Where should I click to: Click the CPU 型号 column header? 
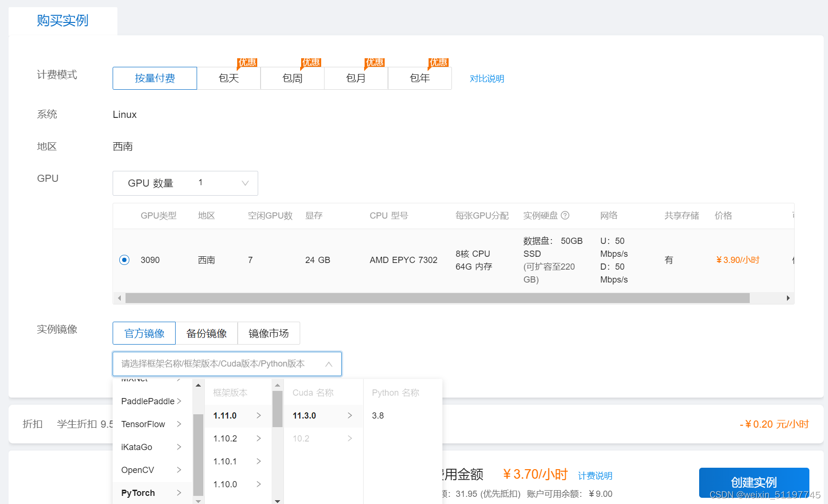(x=389, y=216)
